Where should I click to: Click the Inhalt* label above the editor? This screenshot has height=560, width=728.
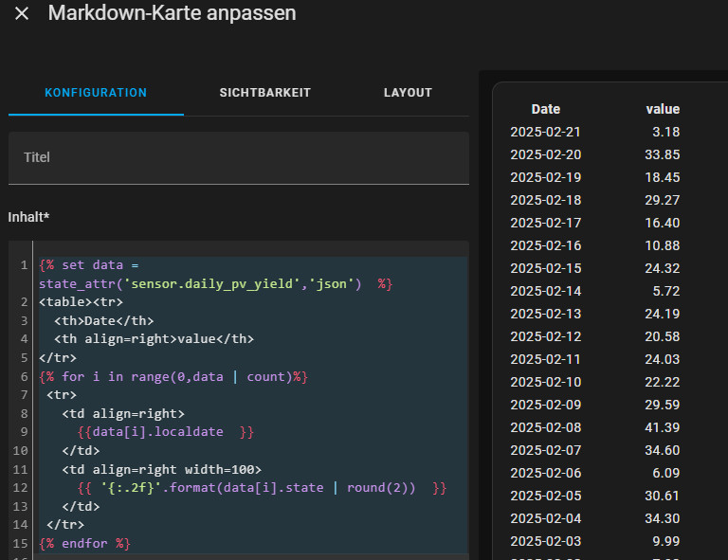point(28,217)
